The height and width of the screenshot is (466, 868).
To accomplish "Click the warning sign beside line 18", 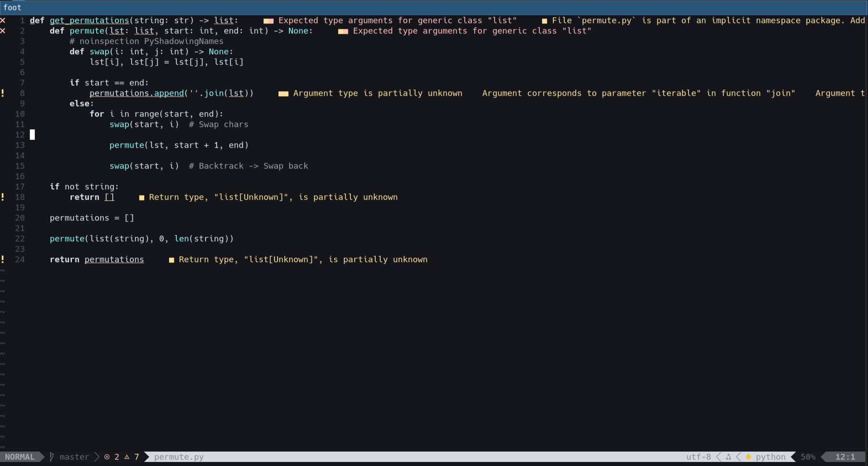I will 3,197.
